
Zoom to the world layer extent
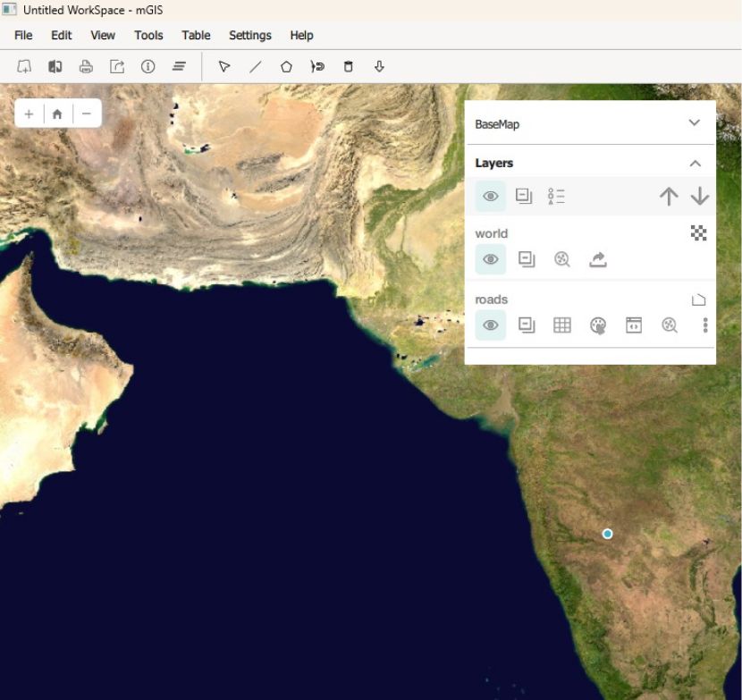[561, 259]
